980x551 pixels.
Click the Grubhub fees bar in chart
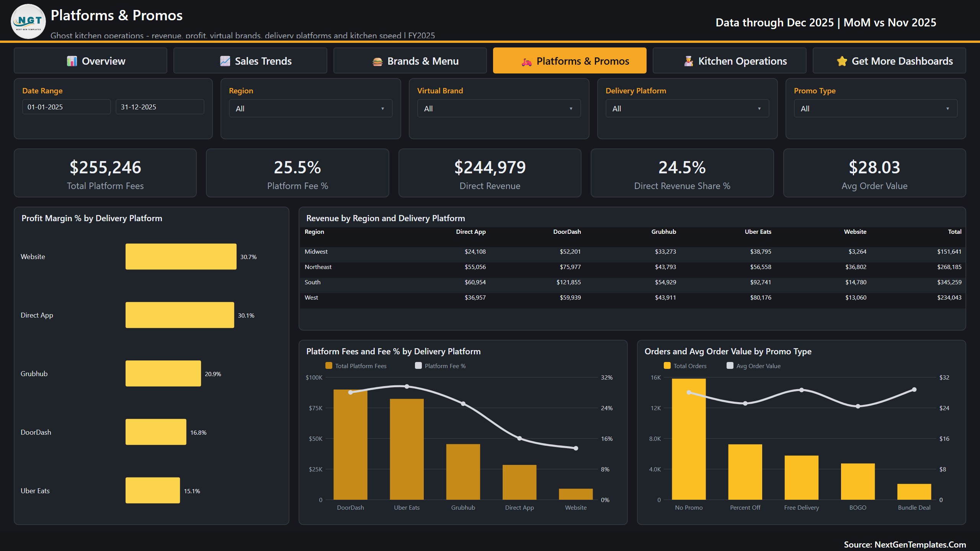point(463,472)
